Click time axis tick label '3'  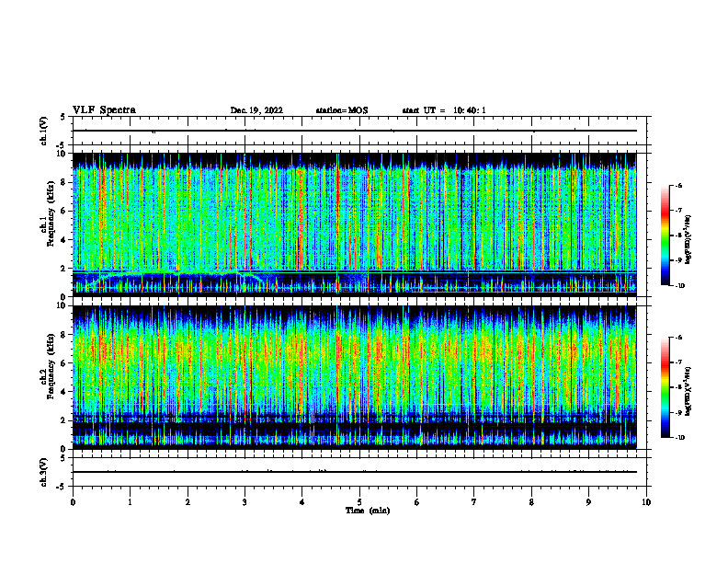[x=245, y=502]
